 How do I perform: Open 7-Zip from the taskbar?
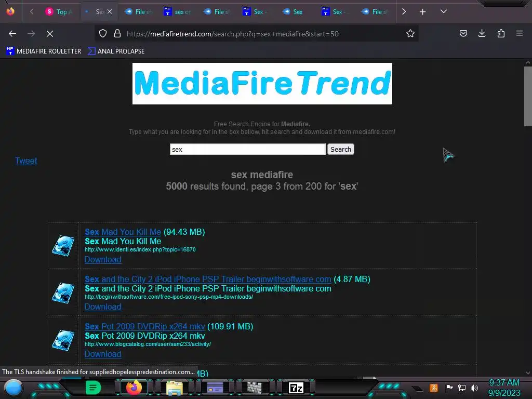click(x=296, y=388)
